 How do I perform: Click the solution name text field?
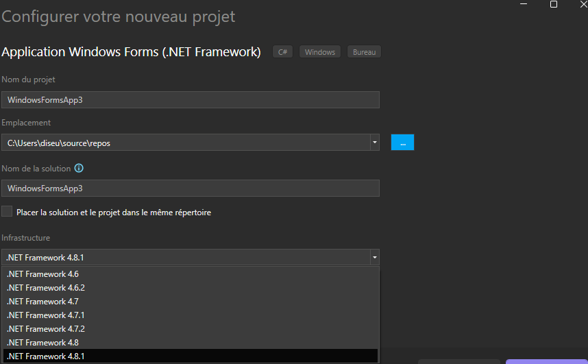[190, 188]
